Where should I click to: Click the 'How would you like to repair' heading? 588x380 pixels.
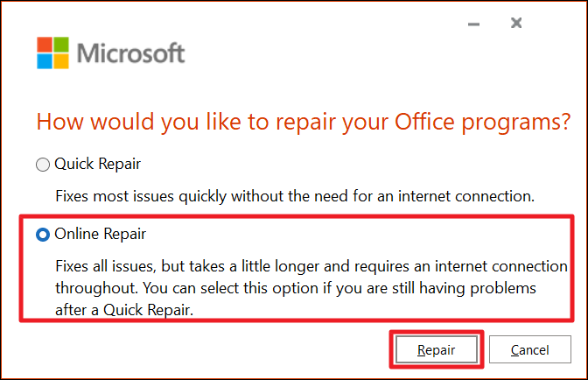pos(303,120)
